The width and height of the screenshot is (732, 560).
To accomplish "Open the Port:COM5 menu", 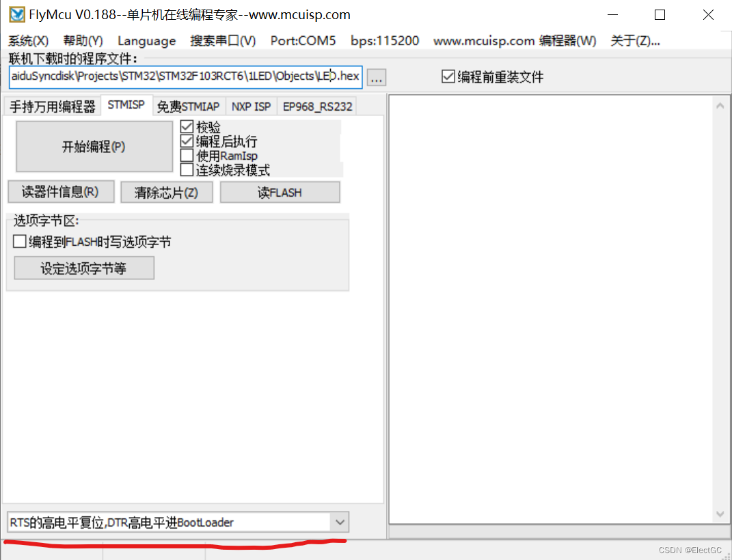I will coord(303,40).
